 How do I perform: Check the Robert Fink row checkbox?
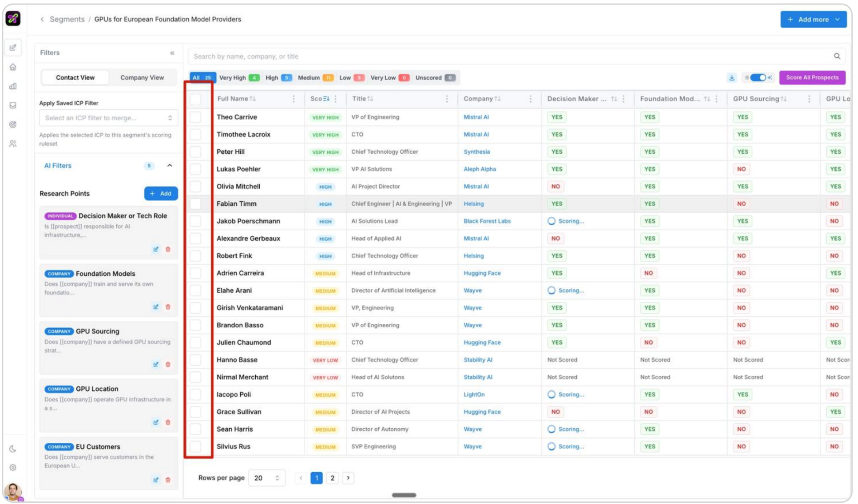[x=195, y=256]
